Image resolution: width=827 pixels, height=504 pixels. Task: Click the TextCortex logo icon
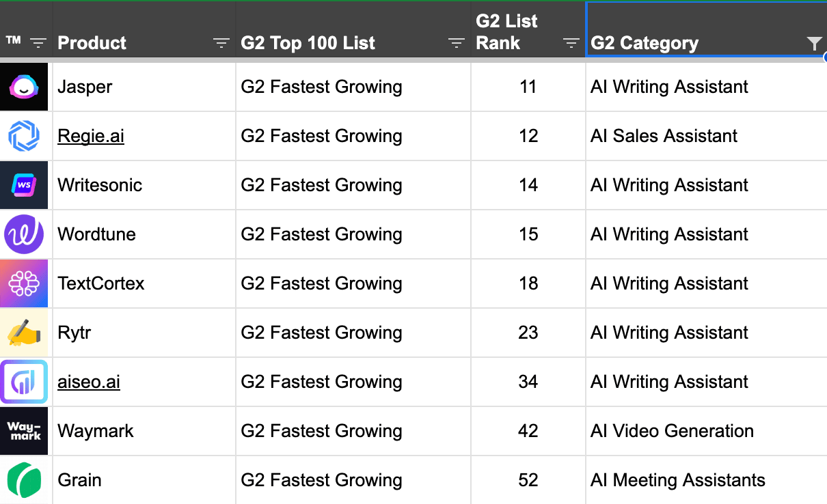pos(24,283)
